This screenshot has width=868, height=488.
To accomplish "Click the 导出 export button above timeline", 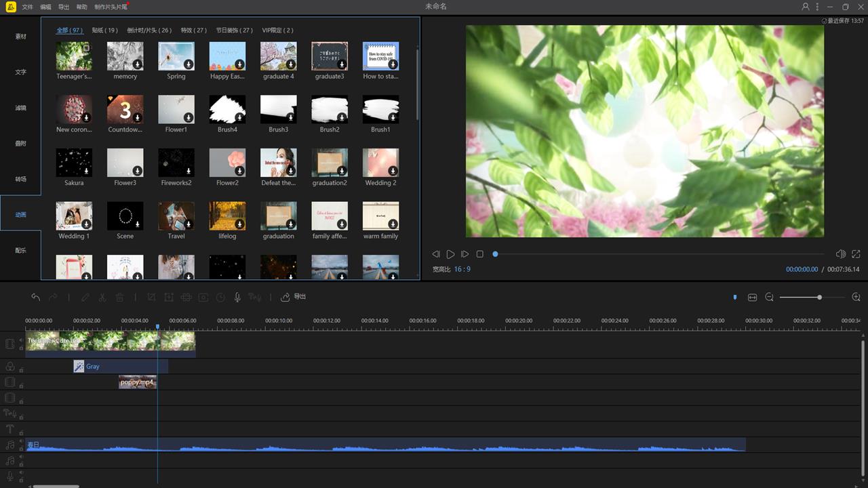I will (x=294, y=297).
